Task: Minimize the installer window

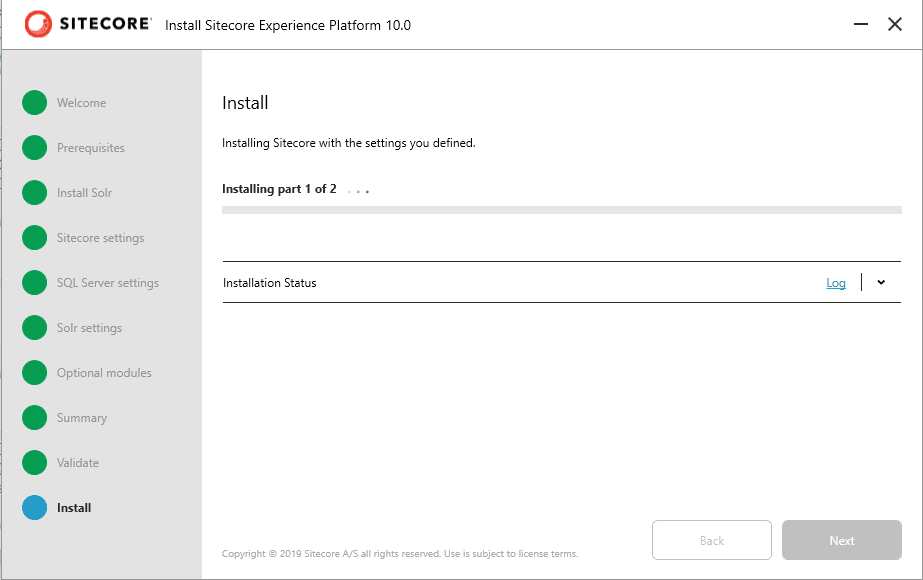Action: click(861, 24)
